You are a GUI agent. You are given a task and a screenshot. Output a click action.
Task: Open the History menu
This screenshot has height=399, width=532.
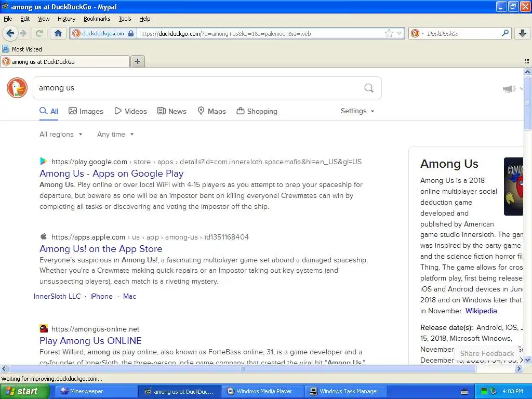click(x=66, y=19)
